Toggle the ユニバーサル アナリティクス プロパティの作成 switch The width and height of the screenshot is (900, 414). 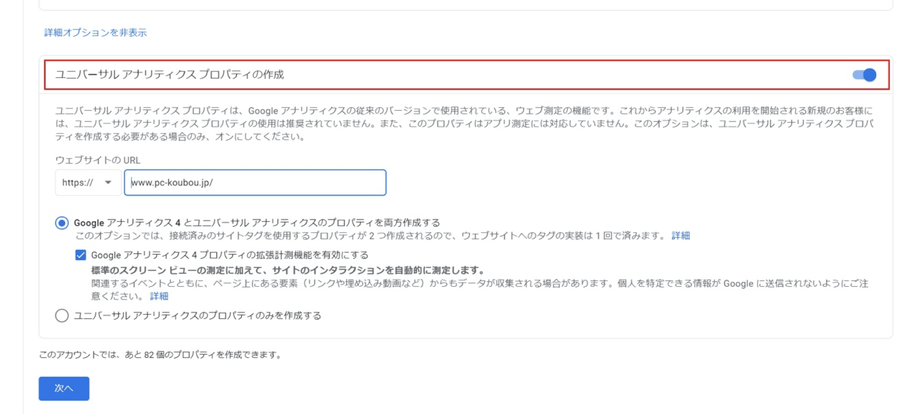(864, 75)
